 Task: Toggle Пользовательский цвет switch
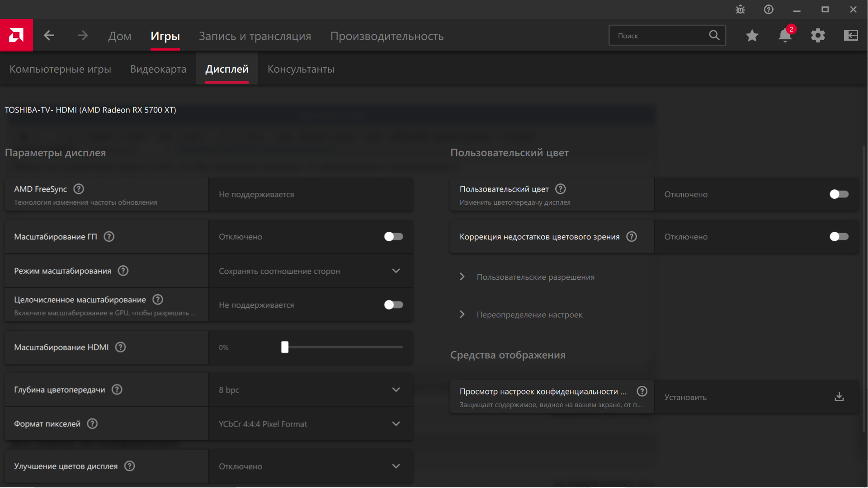[x=839, y=194]
